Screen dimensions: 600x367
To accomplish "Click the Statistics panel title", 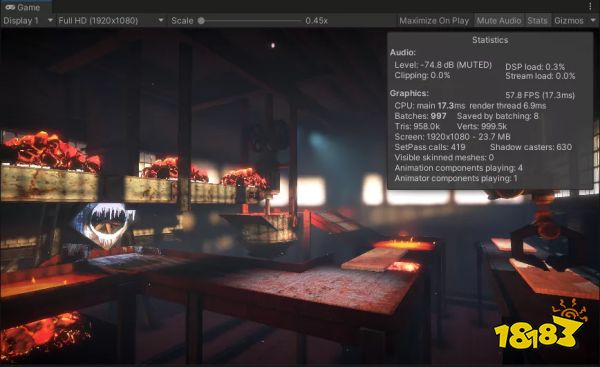I will (490, 40).
